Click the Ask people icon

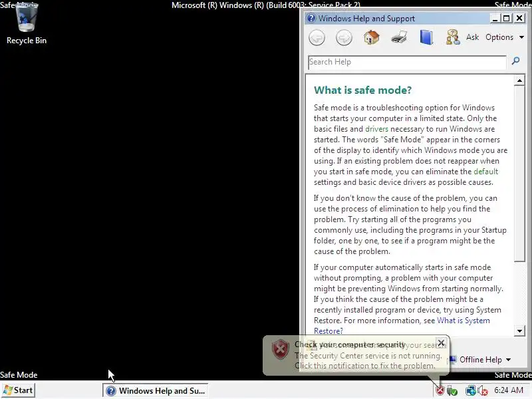point(453,37)
